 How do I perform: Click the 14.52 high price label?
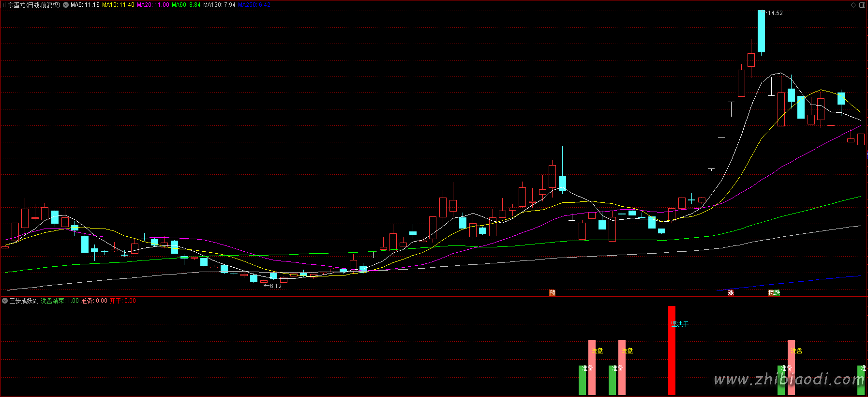coord(775,13)
